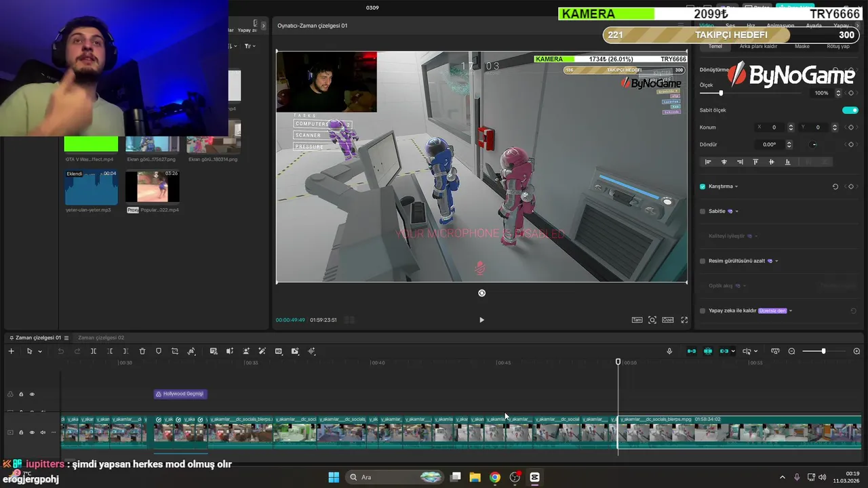Expand Yapay zeka ile kaldır options
This screenshot has height=488, width=868.
tap(791, 310)
